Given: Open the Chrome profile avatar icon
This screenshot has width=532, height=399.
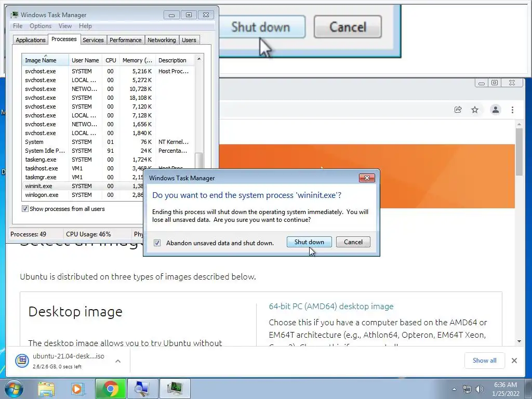Looking at the screenshot, I should point(495,110).
